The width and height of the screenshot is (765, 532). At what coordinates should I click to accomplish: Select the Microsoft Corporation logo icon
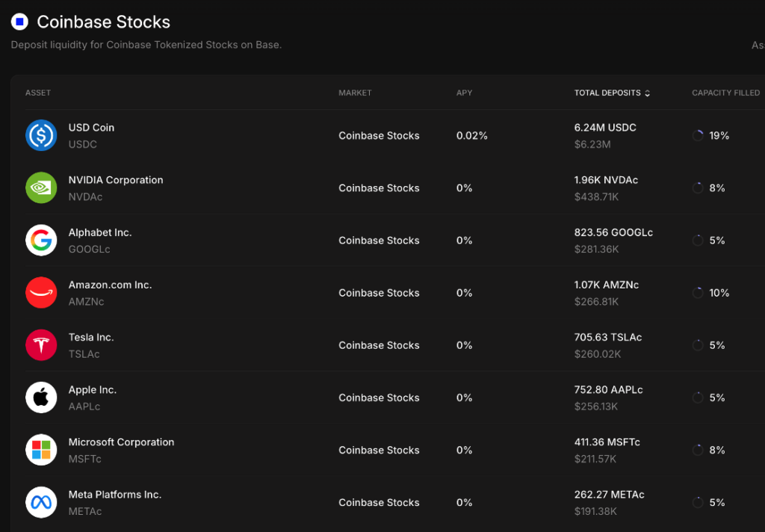pos(41,450)
